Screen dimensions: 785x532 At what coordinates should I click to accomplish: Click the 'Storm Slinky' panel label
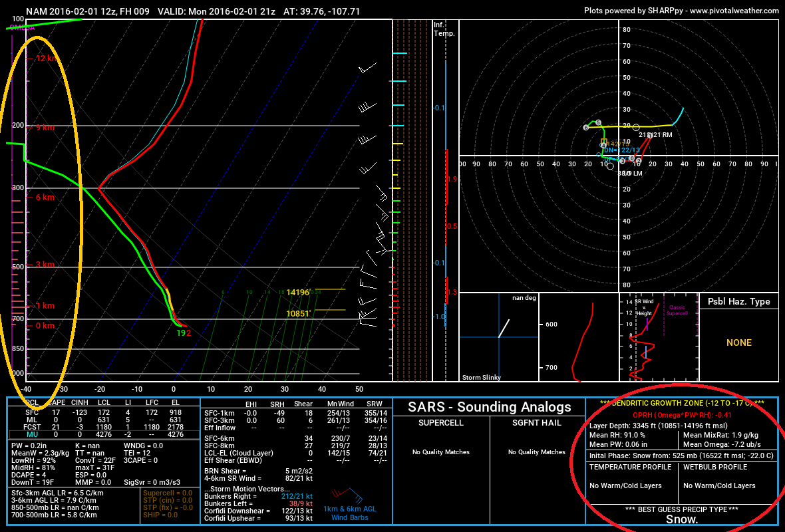pos(481,377)
